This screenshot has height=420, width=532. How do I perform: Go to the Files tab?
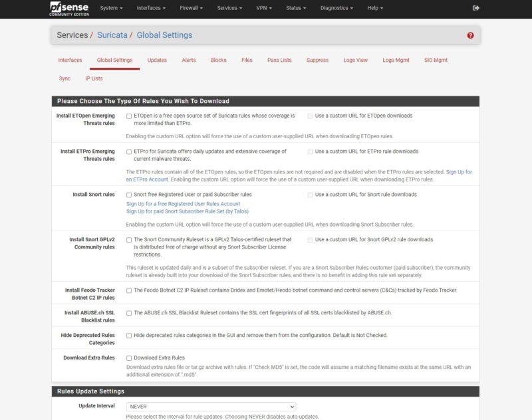tap(247, 60)
